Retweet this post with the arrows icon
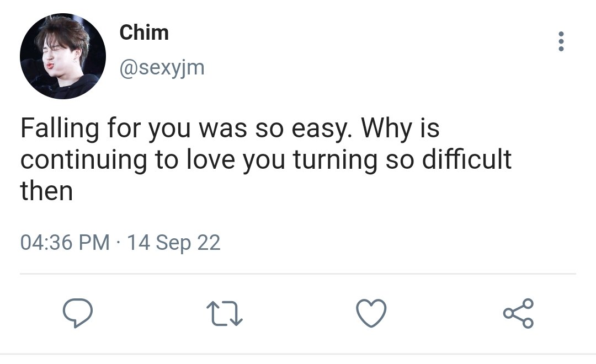The height and width of the screenshot is (364, 596). 224,314
